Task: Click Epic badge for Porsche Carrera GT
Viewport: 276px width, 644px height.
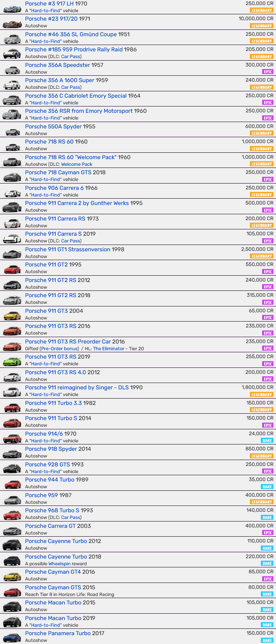Action: (x=268, y=533)
